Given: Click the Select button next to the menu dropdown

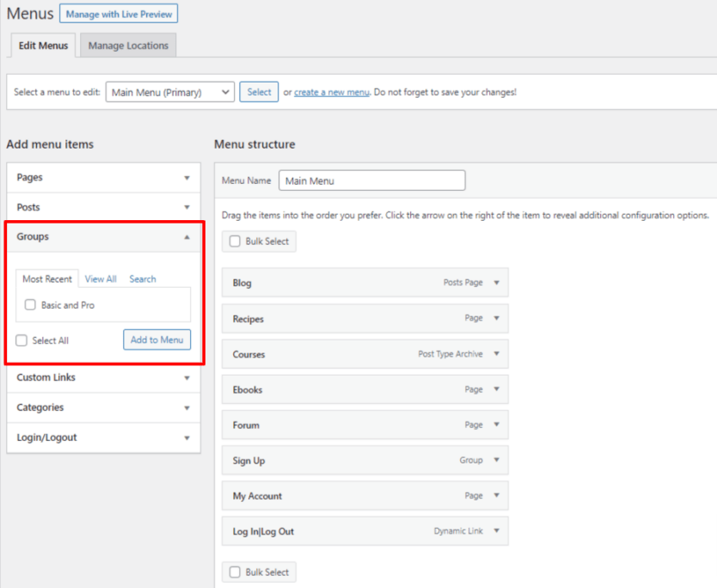Looking at the screenshot, I should click(x=259, y=92).
